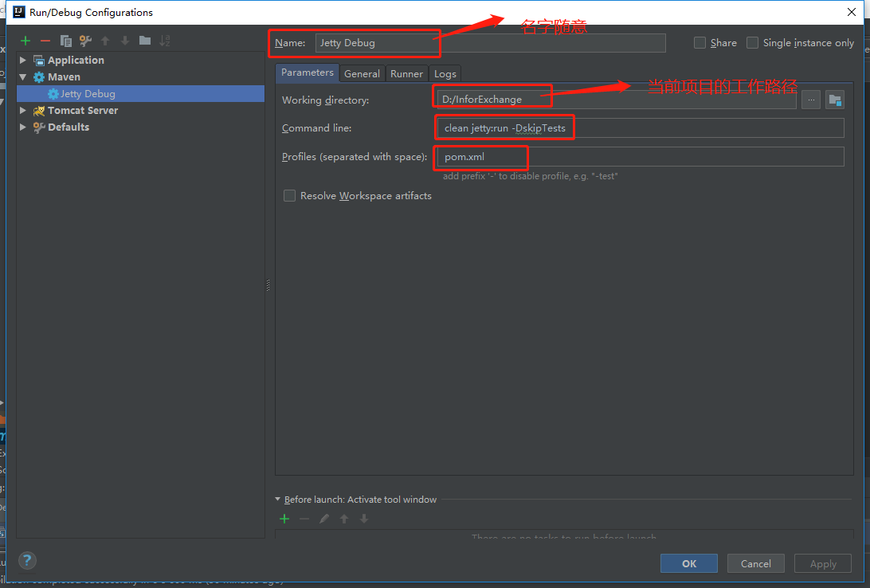Select the project directory macro icon
The height and width of the screenshot is (588, 870).
tap(834, 99)
